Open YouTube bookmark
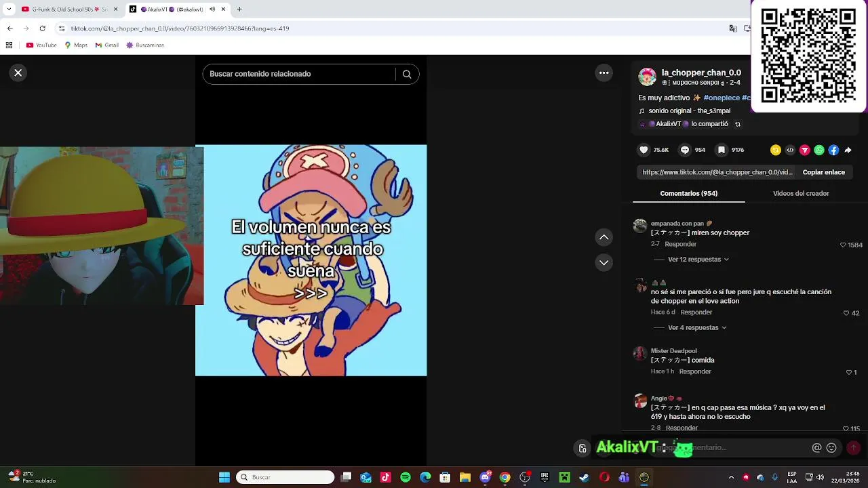The image size is (868, 488). [x=41, y=45]
